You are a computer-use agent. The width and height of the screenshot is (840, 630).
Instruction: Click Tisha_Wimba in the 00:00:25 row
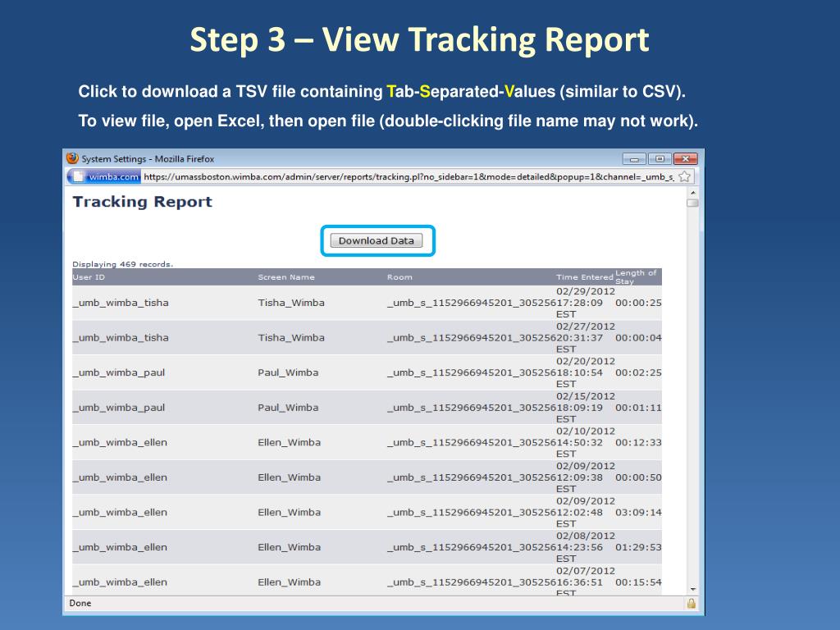pos(291,303)
